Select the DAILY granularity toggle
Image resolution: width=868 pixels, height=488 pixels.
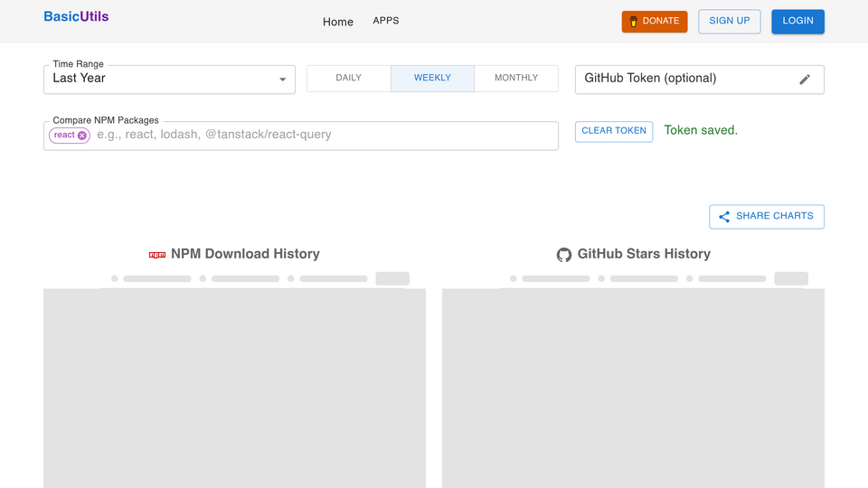[349, 78]
